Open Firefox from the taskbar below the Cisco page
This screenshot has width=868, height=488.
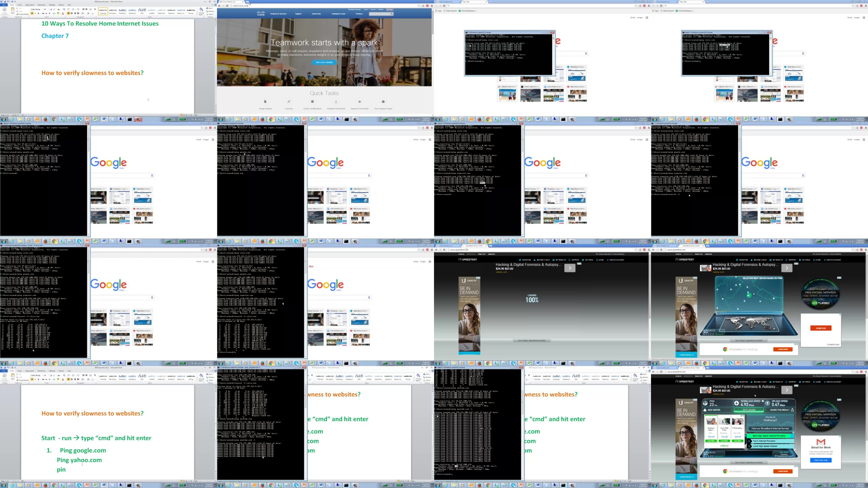tap(263, 120)
